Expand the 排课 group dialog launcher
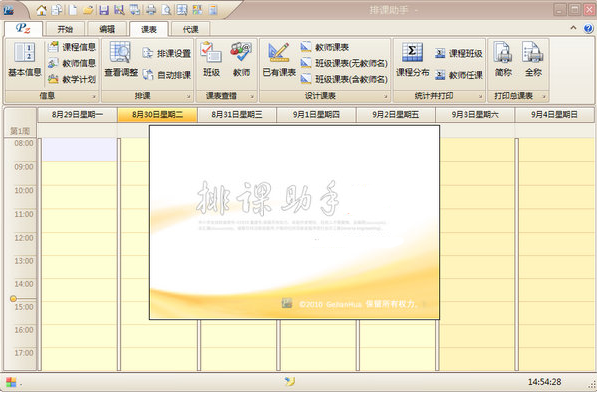The width and height of the screenshot is (597, 394). [x=188, y=96]
